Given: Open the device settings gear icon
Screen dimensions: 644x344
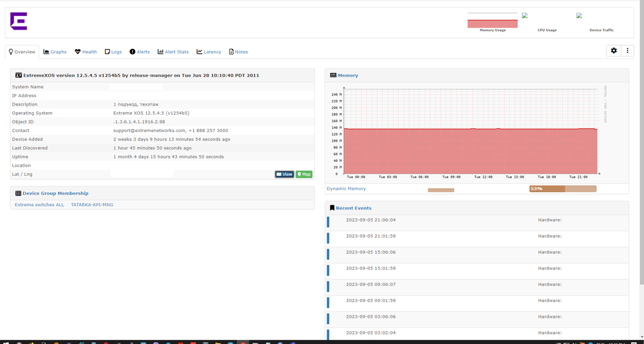Looking at the screenshot, I should click(x=613, y=51).
